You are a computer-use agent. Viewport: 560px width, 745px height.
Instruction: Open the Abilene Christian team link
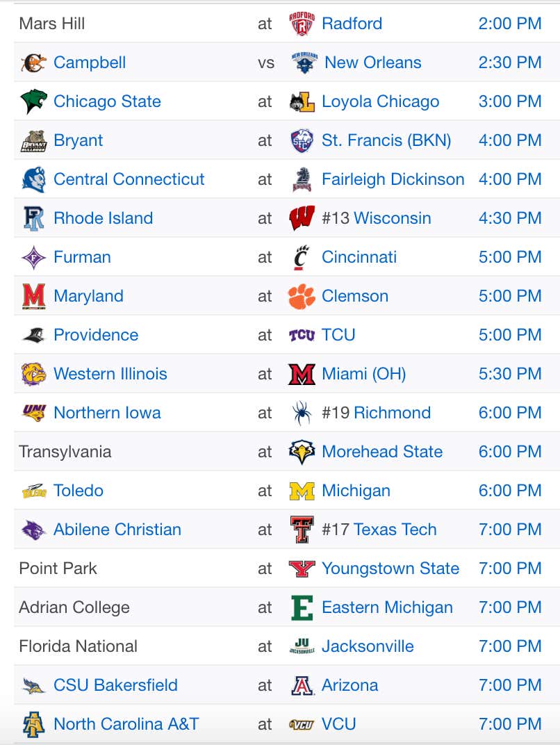pos(117,530)
